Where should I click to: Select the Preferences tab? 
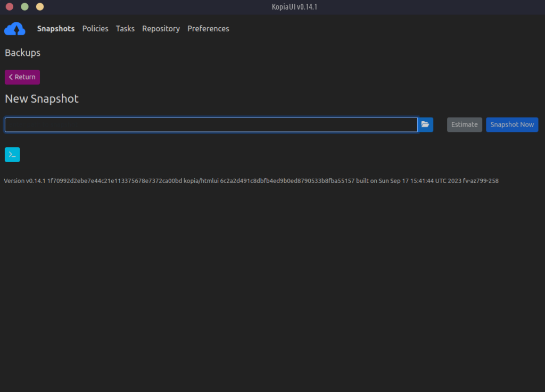point(208,29)
